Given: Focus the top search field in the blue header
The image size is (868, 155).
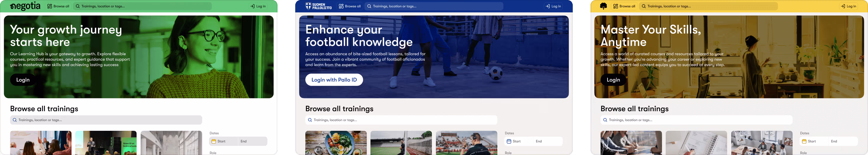Looking at the screenshot, I should click(434, 6).
